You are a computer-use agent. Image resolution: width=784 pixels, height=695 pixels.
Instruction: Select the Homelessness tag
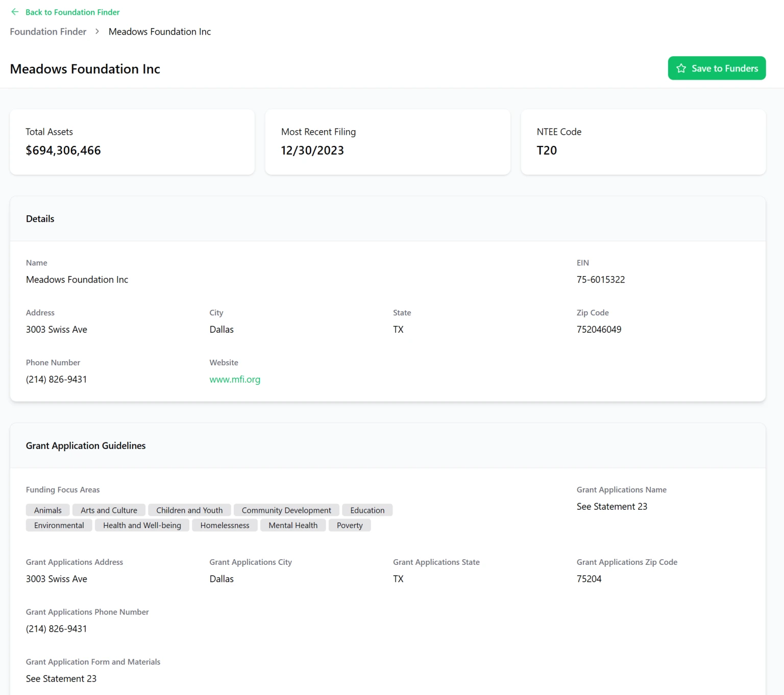pyautogui.click(x=225, y=526)
